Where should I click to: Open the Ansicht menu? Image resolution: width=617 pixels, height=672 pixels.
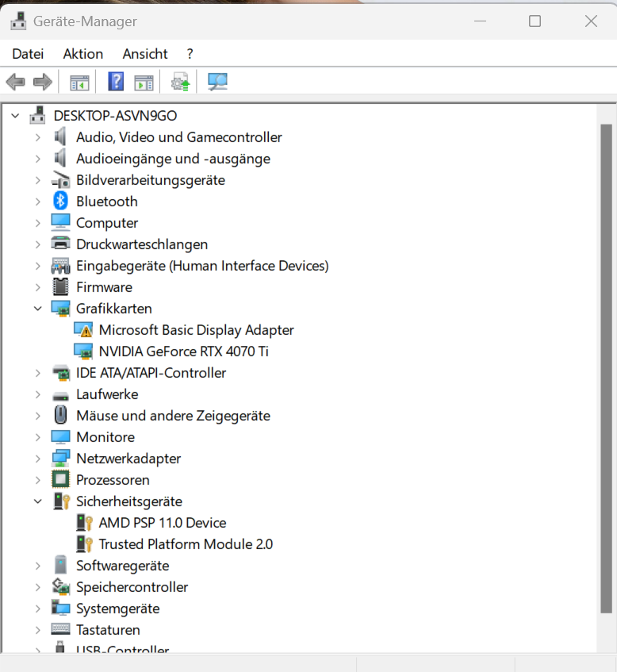[x=145, y=54]
